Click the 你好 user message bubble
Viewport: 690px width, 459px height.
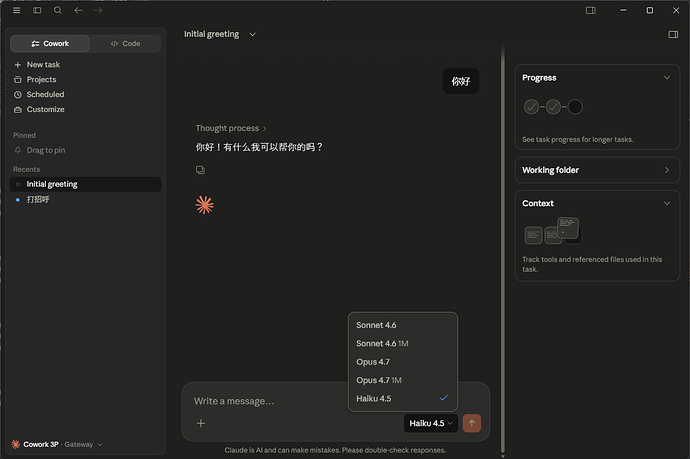(x=461, y=81)
